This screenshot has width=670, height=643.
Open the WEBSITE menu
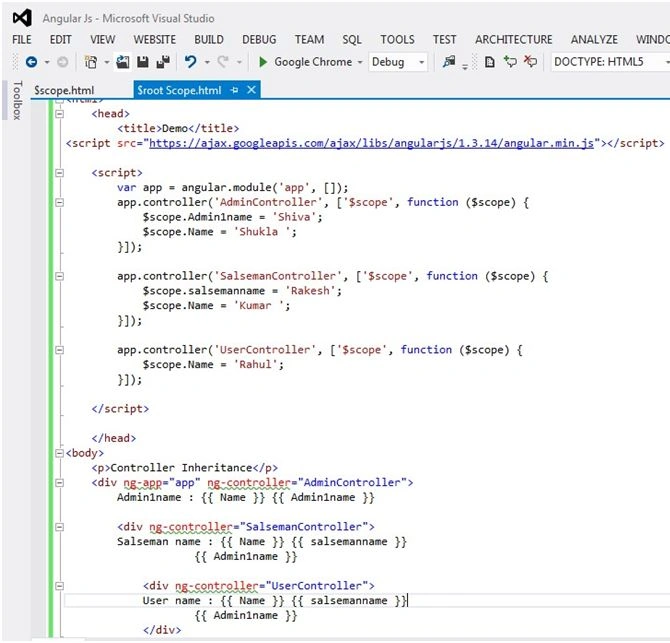155,40
